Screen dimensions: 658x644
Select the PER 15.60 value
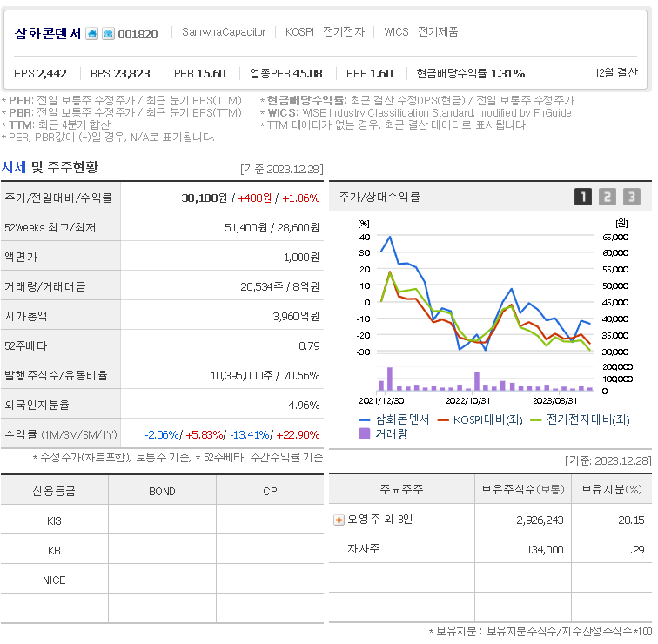point(200,73)
